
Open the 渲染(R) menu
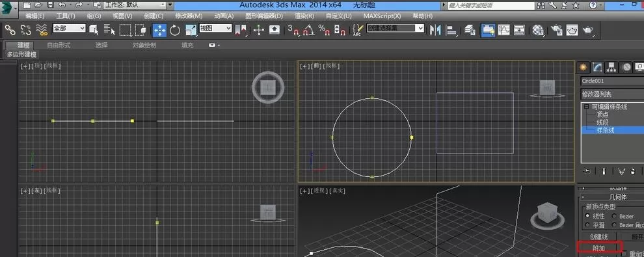304,16
